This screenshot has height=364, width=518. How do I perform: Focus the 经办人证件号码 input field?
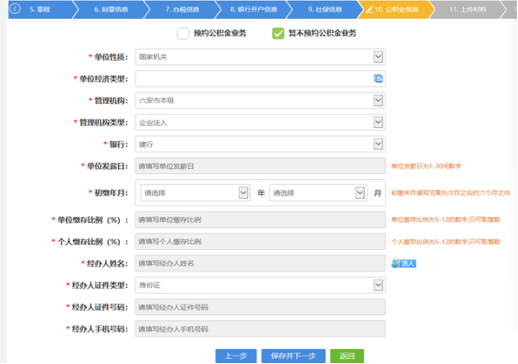(x=260, y=307)
